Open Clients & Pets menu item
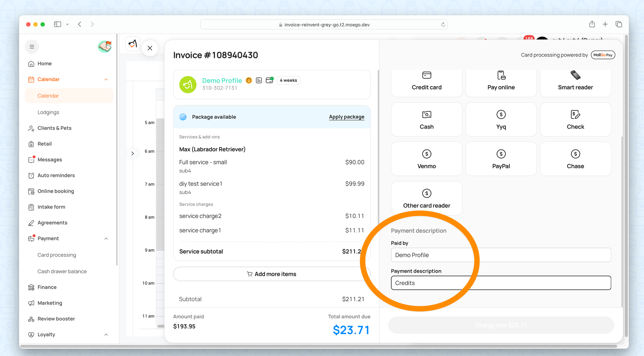The image size is (644, 356). pyautogui.click(x=54, y=128)
